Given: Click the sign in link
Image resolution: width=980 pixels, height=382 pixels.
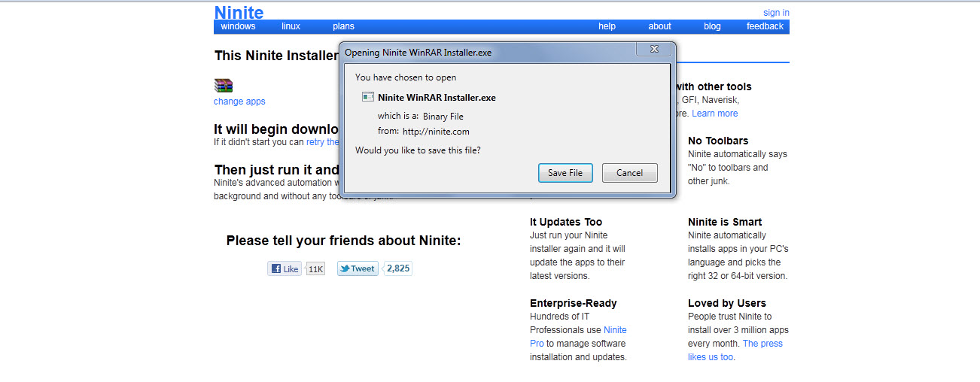Looking at the screenshot, I should click(x=776, y=13).
